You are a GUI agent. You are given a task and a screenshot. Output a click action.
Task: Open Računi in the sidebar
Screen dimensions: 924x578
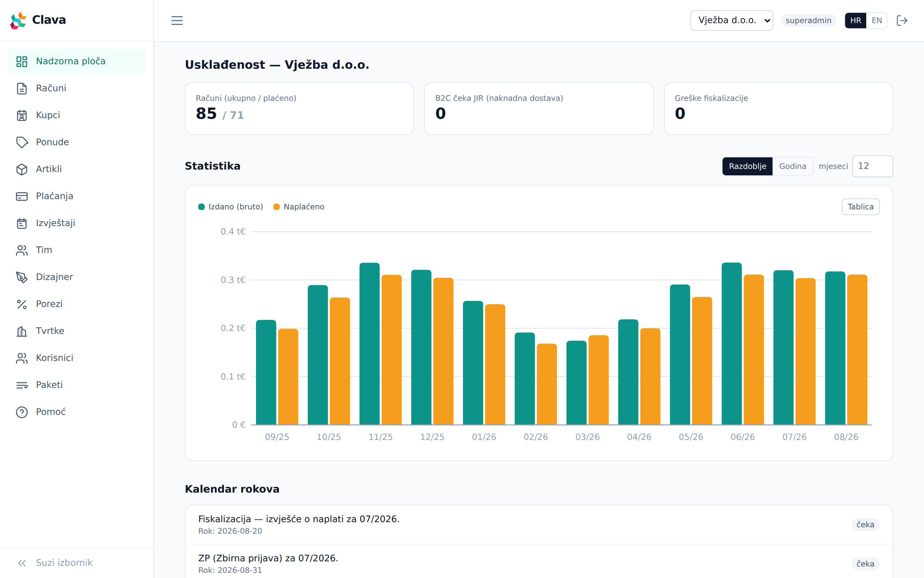76,88
